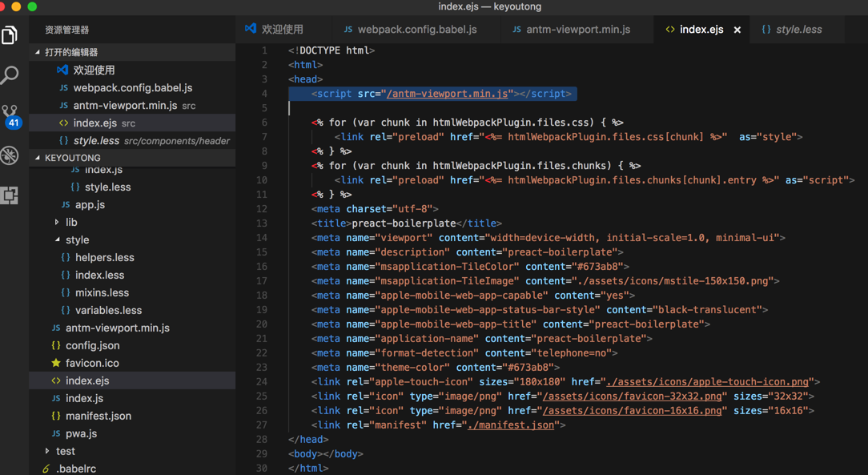
Task: Open the Extensions view icon
Action: [x=10, y=195]
